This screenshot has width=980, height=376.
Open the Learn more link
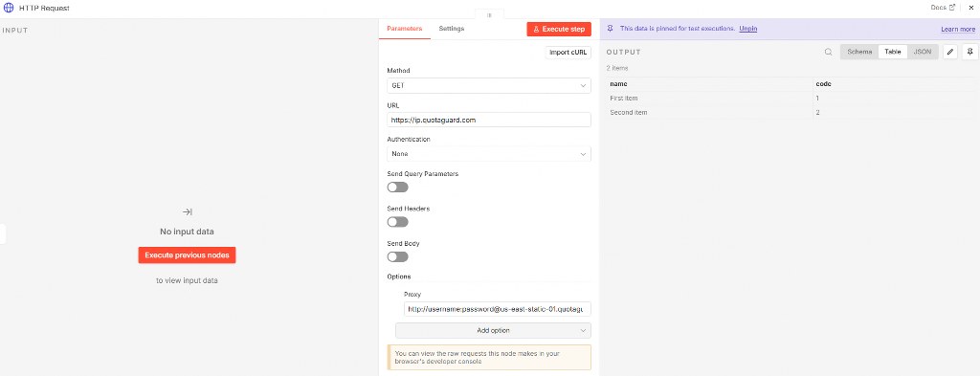(958, 30)
